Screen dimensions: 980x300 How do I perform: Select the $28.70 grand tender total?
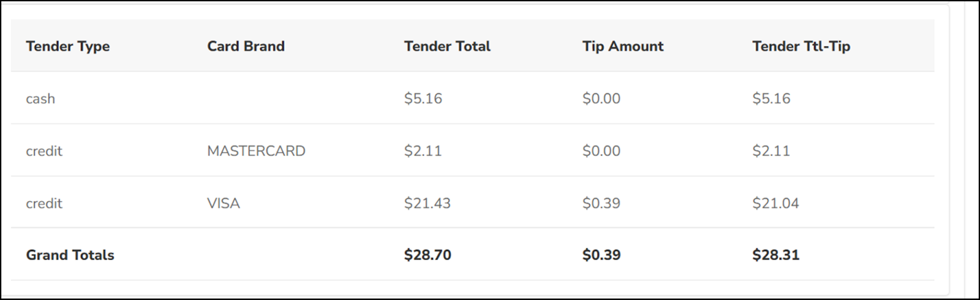click(428, 255)
